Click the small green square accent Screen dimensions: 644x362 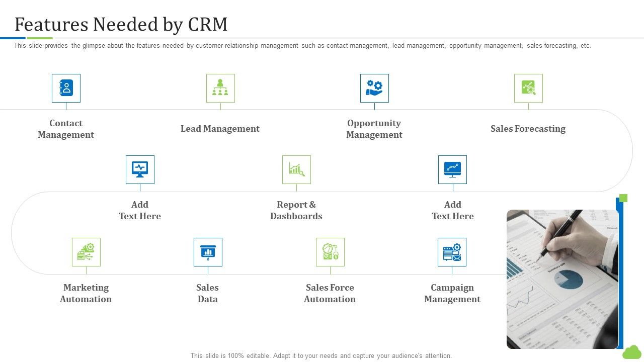(x=623, y=198)
